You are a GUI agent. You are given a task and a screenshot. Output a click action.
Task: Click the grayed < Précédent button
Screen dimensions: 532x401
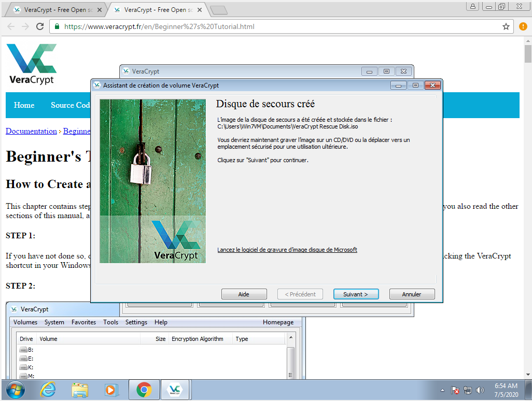tap(300, 294)
